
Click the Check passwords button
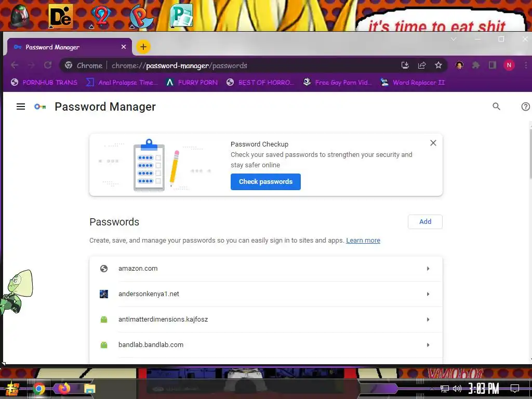[265, 181]
